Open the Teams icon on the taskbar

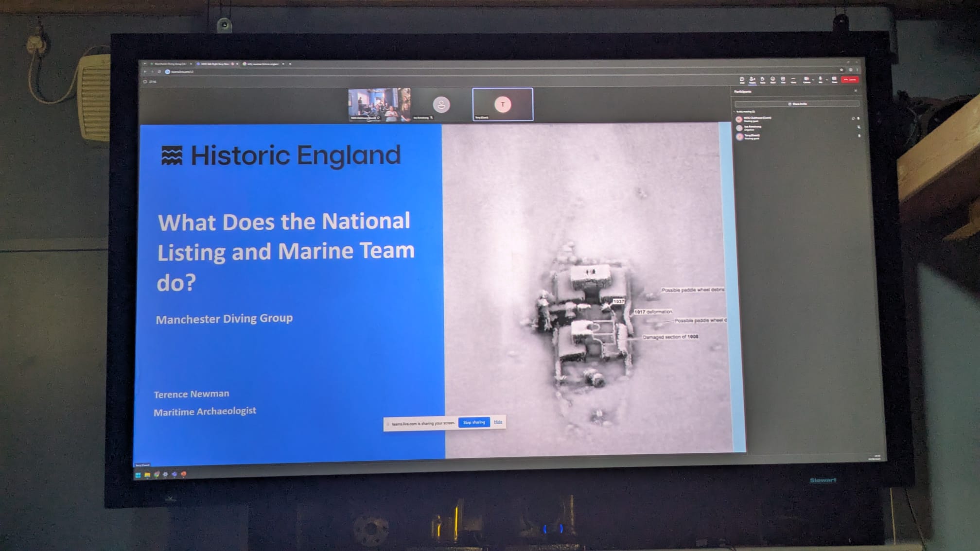click(175, 474)
